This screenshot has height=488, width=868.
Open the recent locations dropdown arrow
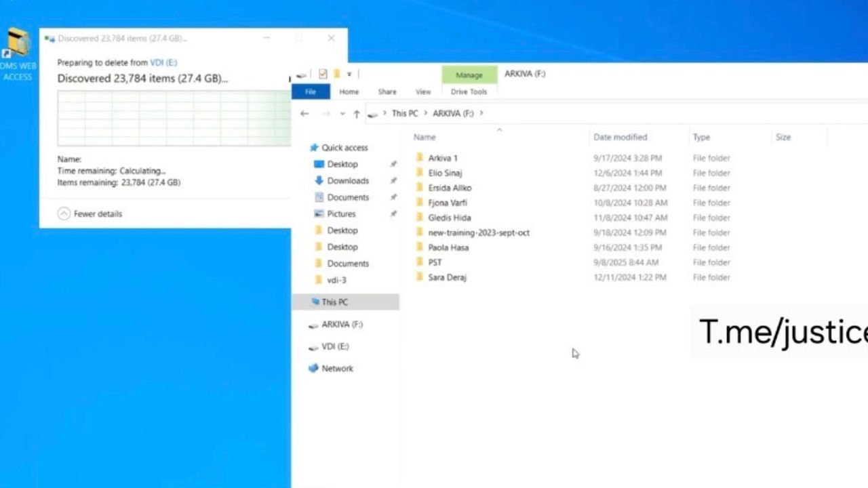click(x=342, y=113)
